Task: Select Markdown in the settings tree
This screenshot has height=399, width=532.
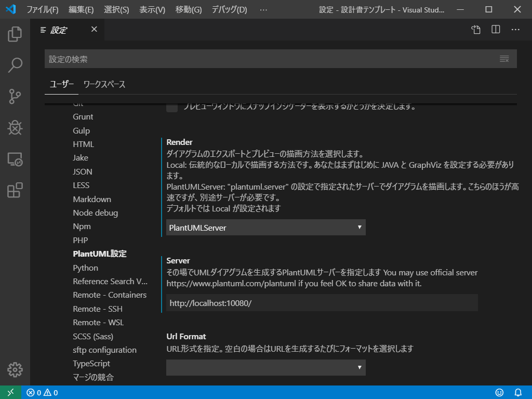Action: coord(92,199)
